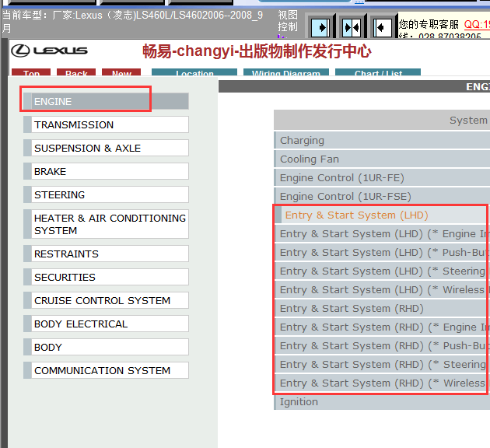The width and height of the screenshot is (490, 448).
Task: Open Entry & Start (RHD) Engine Immobiliser entry
Action: click(x=382, y=327)
